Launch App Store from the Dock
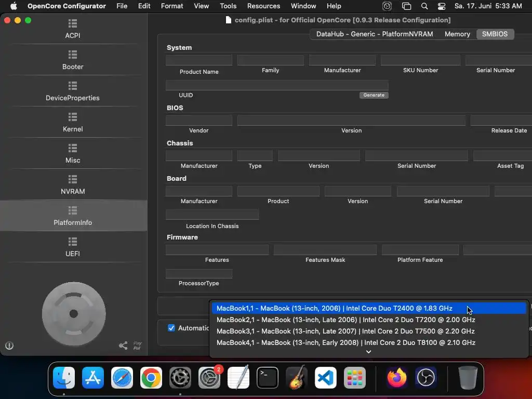This screenshot has width=532, height=399. point(93,377)
